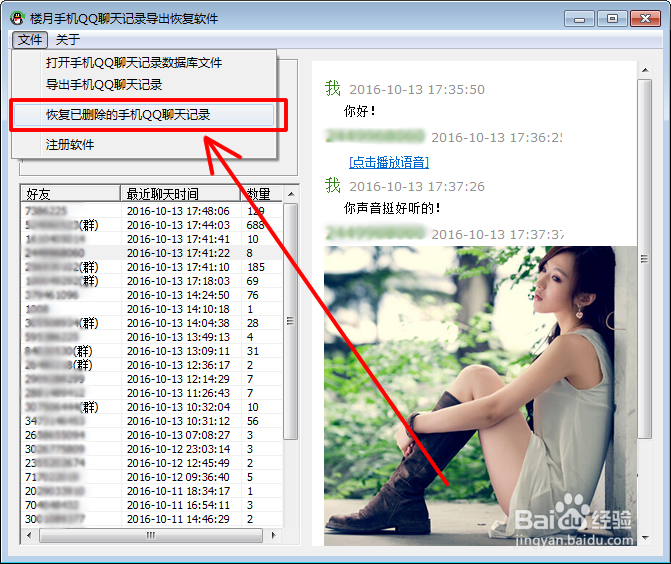Select row dated 2016-10-11 18:34:17
This screenshot has width=671, height=564.
tap(151, 491)
